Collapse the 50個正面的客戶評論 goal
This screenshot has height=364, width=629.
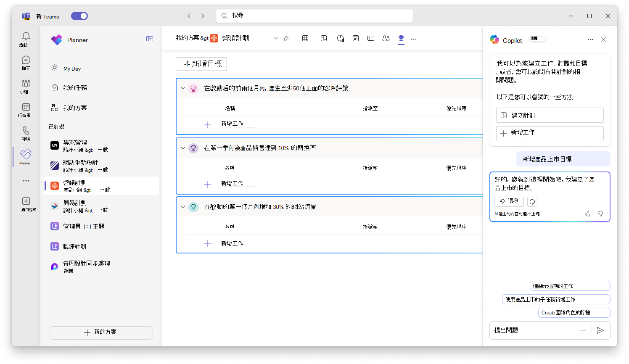click(x=183, y=88)
